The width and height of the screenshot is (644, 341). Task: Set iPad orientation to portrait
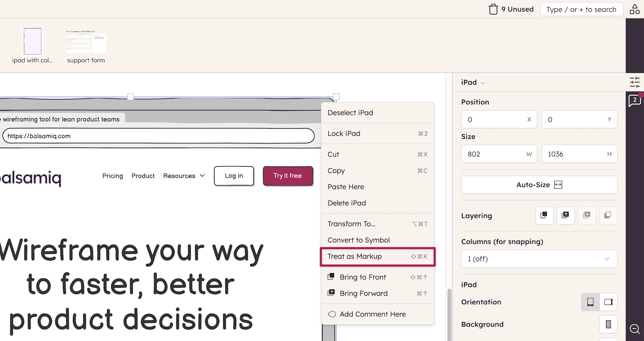coord(591,302)
